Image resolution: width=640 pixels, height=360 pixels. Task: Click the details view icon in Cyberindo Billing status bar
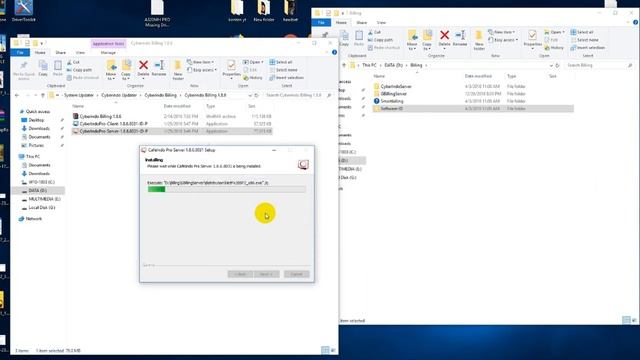pos(325,350)
